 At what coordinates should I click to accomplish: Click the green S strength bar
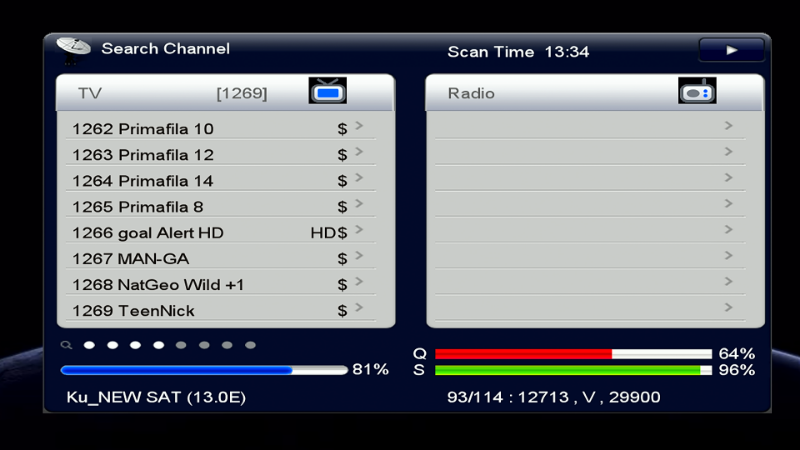coord(573,370)
